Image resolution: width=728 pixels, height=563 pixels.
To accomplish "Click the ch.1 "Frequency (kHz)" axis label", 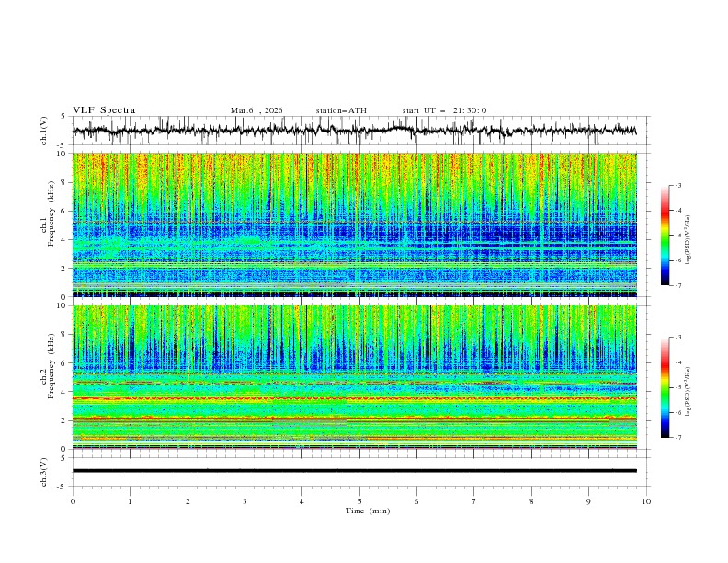I will click(51, 214).
